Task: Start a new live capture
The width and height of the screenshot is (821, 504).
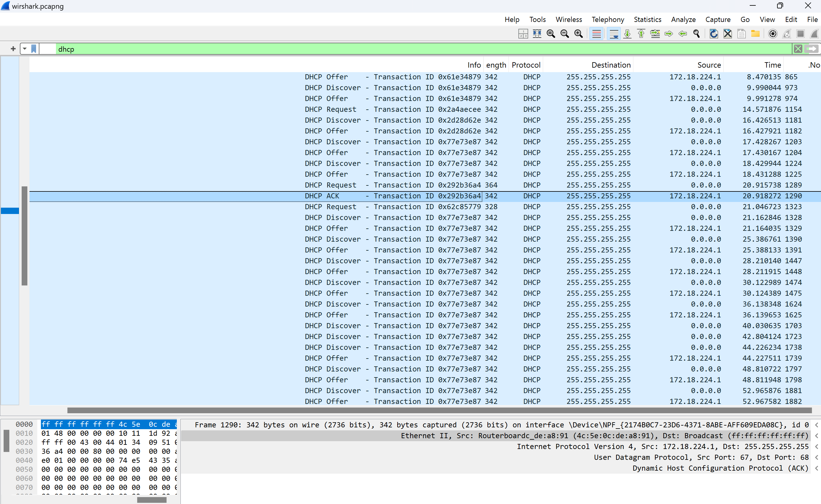Action: coord(814,34)
